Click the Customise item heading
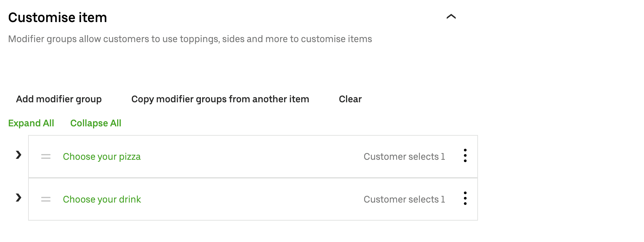The height and width of the screenshot is (242, 644). coord(58,17)
